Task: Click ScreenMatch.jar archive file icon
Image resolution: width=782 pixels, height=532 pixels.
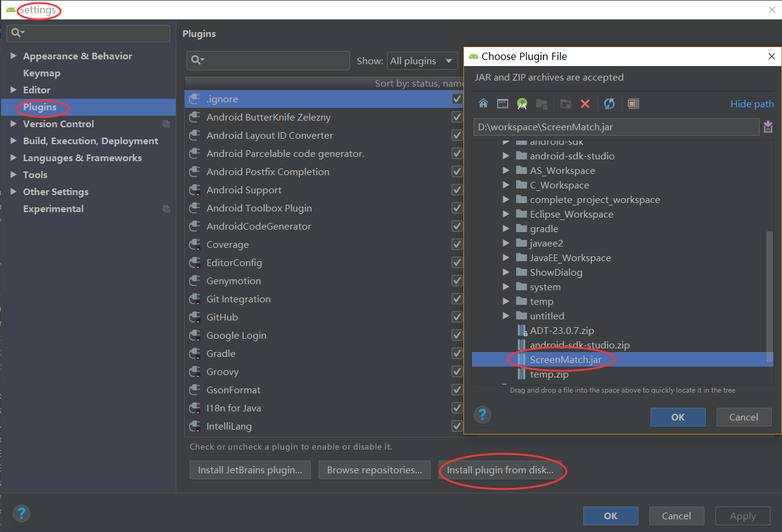Action: [522, 359]
